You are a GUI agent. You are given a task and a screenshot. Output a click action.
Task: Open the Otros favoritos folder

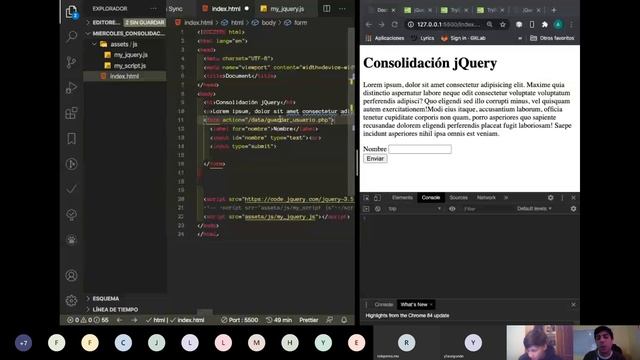point(552,38)
